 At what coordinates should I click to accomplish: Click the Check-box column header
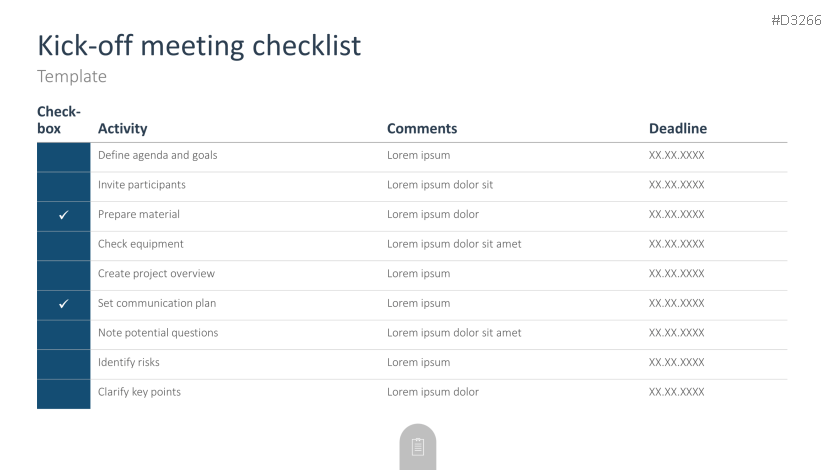pyautogui.click(x=58, y=120)
